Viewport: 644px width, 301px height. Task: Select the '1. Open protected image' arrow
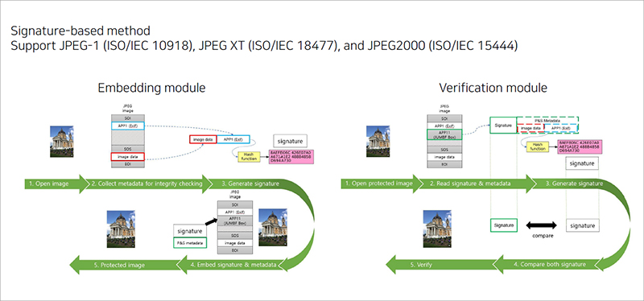click(378, 184)
